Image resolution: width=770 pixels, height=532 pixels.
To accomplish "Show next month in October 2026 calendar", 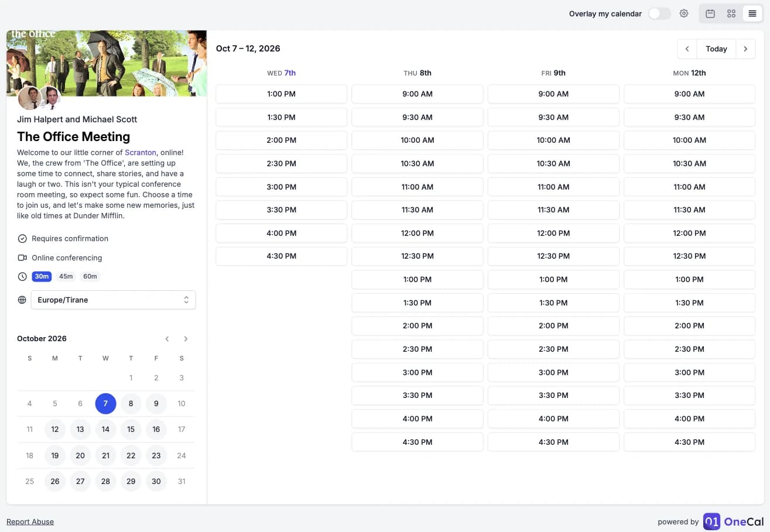I will [186, 339].
